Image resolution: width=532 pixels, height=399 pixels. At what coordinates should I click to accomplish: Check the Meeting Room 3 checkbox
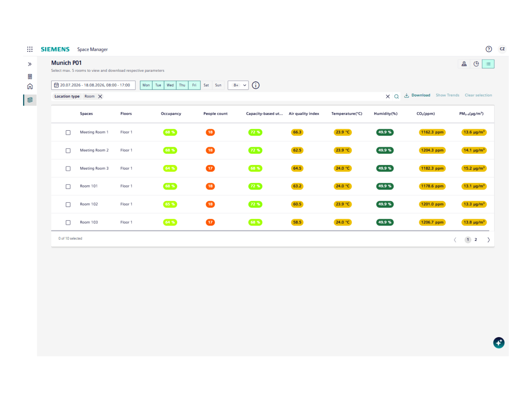tap(68, 169)
